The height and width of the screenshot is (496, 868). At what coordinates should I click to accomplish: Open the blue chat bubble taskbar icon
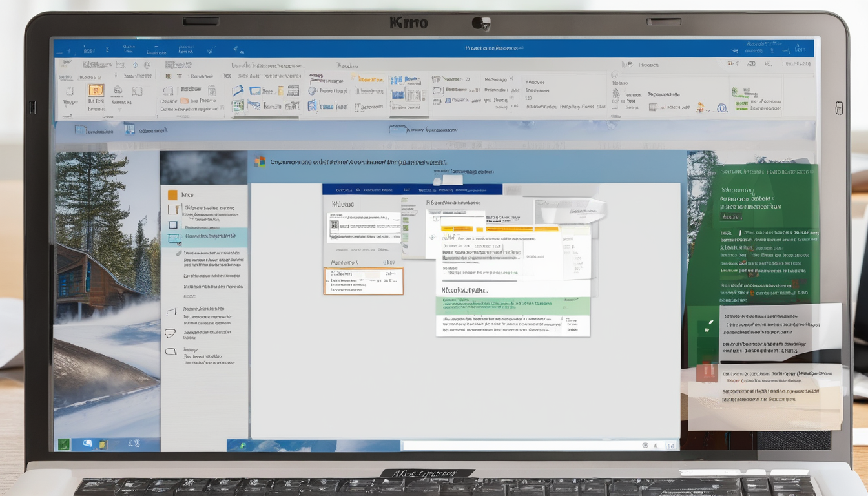(x=87, y=444)
